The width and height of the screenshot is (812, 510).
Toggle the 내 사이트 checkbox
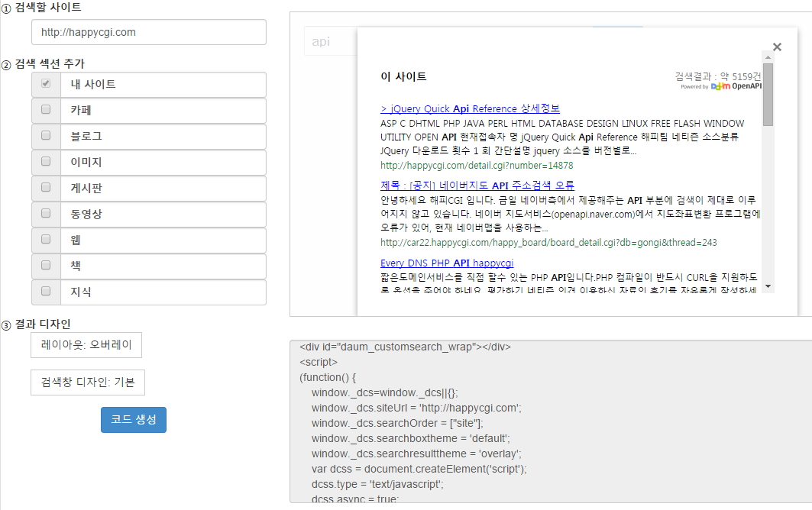click(x=46, y=83)
